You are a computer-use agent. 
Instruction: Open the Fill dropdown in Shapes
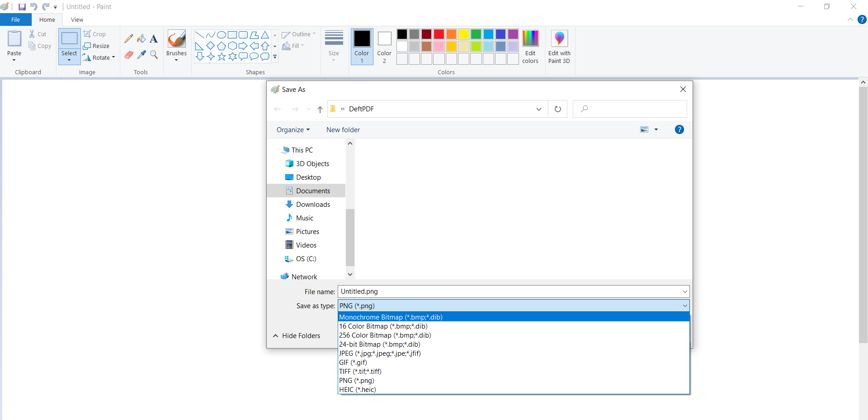293,46
